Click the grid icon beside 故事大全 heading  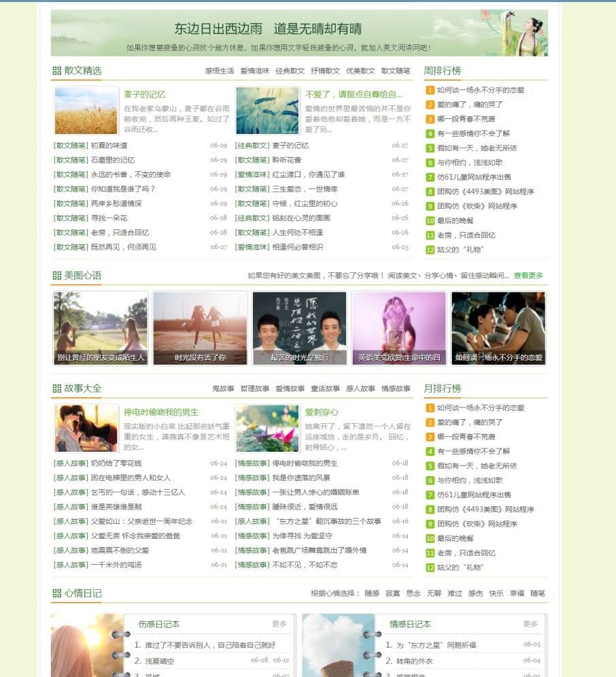(x=57, y=389)
